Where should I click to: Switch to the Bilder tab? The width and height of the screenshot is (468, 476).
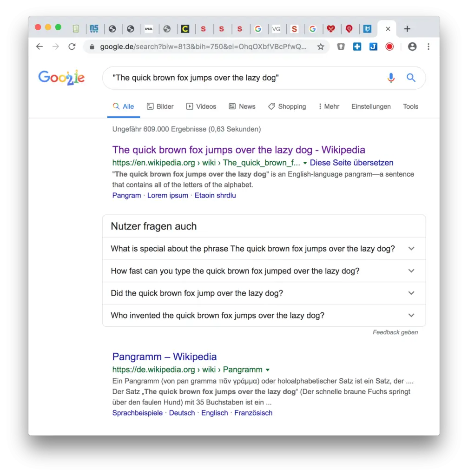coord(160,106)
